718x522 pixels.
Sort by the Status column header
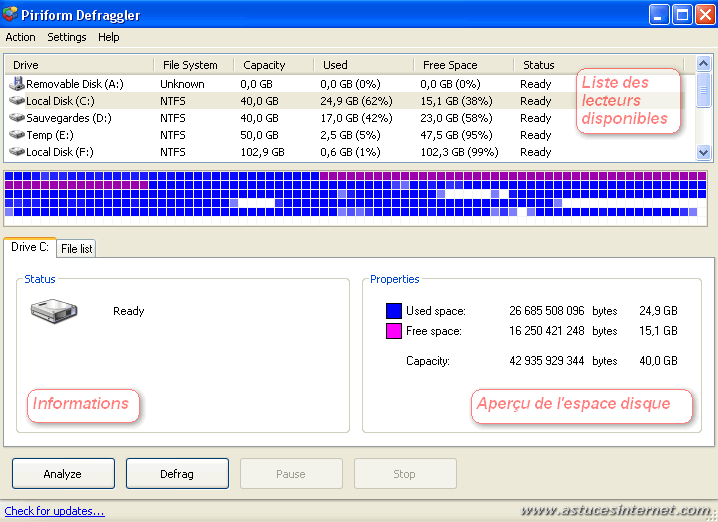pos(598,65)
